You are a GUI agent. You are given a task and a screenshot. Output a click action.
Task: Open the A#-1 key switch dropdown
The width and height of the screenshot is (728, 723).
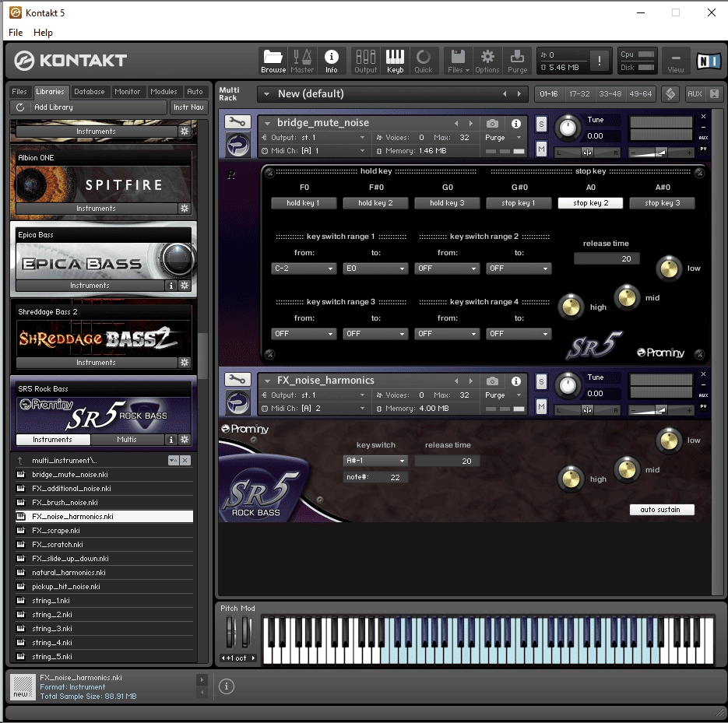(x=375, y=461)
